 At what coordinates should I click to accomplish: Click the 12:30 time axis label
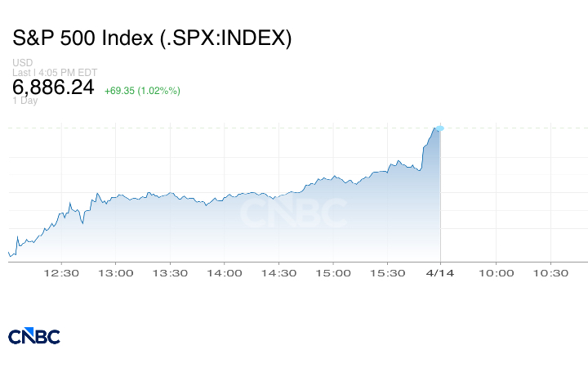tap(61, 273)
